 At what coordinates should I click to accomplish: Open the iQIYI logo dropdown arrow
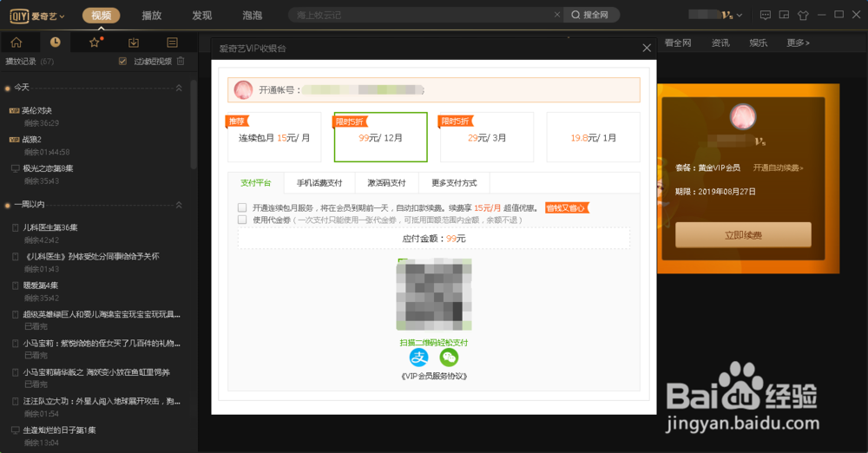point(62,16)
